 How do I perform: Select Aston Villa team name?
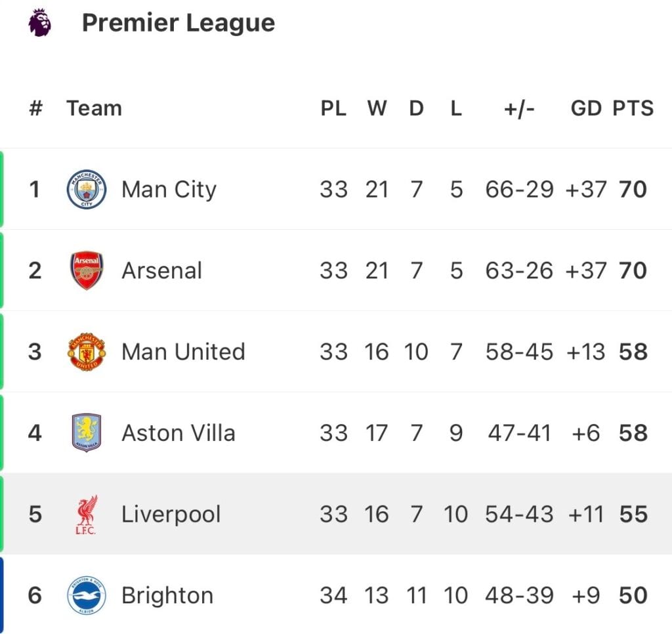(178, 433)
